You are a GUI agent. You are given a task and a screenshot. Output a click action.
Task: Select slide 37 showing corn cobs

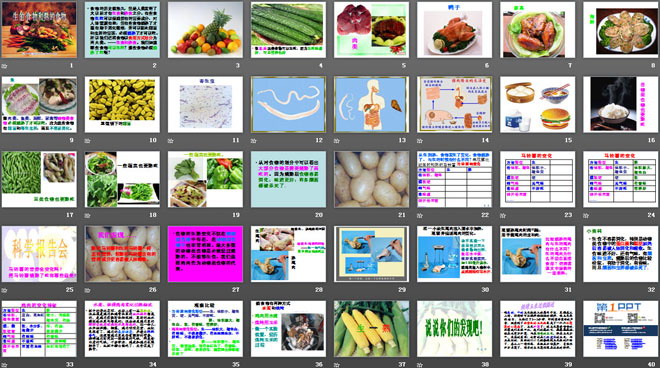[x=372, y=329]
